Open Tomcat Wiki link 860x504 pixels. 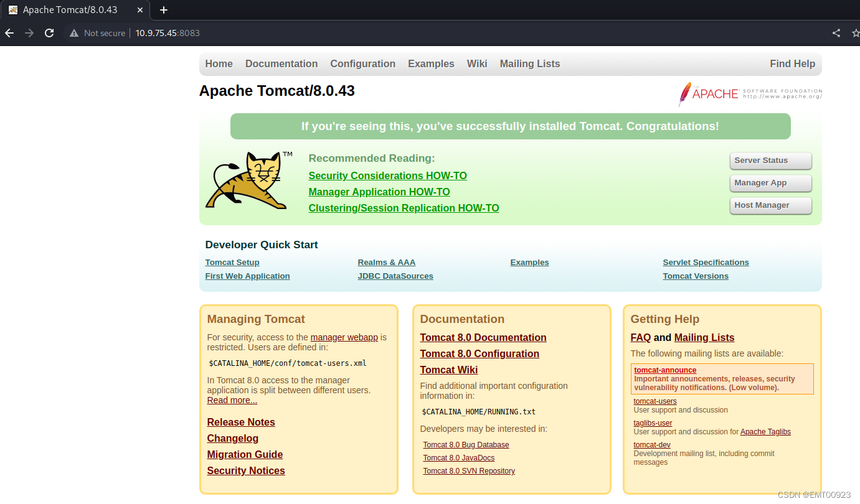(x=449, y=370)
